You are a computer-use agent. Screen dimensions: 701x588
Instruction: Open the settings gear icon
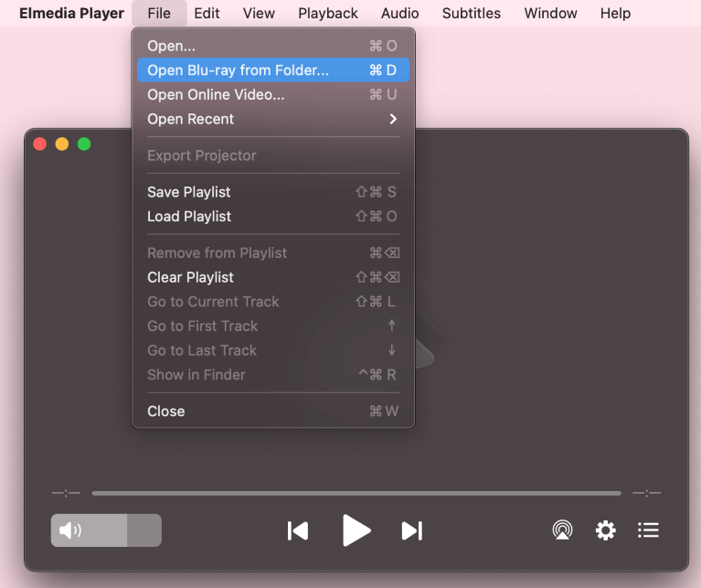pos(605,530)
